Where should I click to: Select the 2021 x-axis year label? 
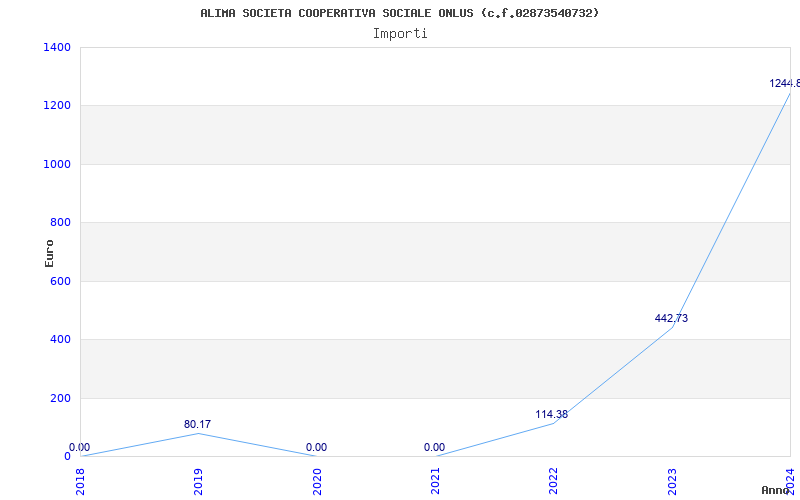point(435,481)
